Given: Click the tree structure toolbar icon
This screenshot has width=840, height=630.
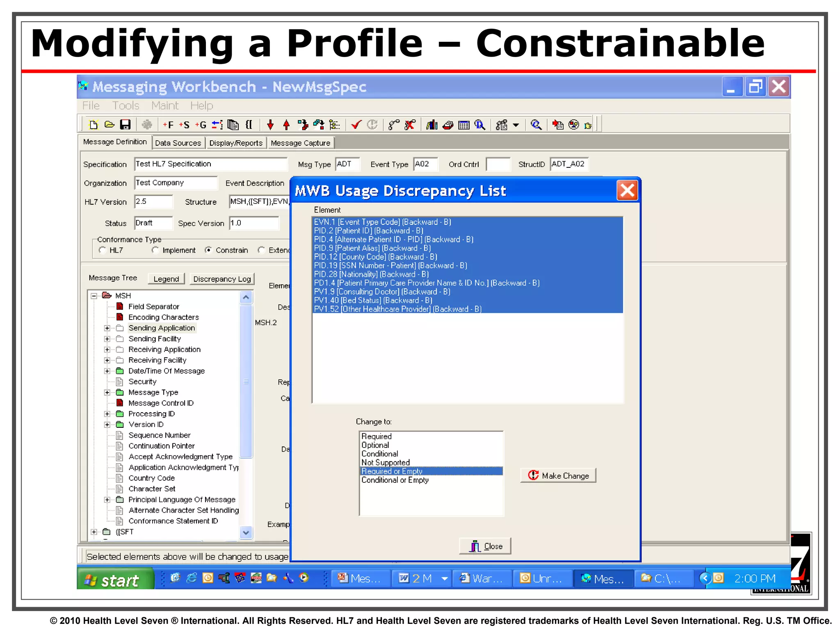Looking at the screenshot, I should coord(335,125).
